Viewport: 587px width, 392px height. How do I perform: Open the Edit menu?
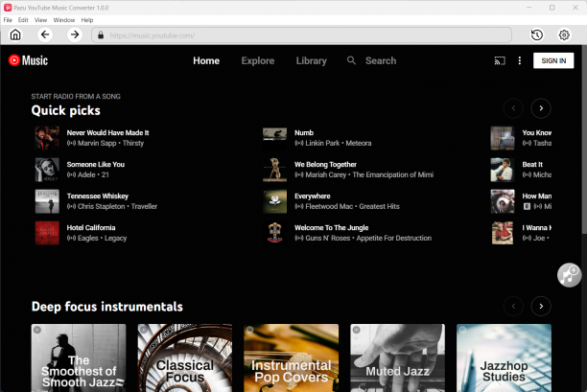click(23, 20)
